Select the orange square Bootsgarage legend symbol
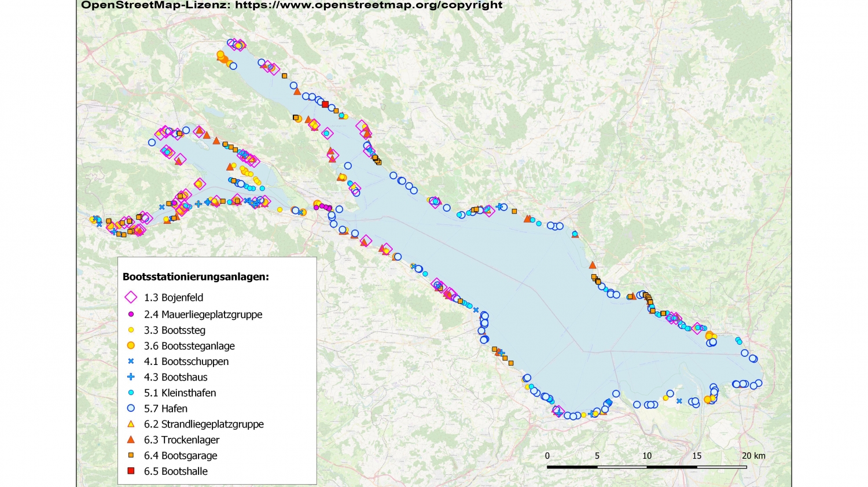This screenshot has height=487, width=868. coord(131,455)
